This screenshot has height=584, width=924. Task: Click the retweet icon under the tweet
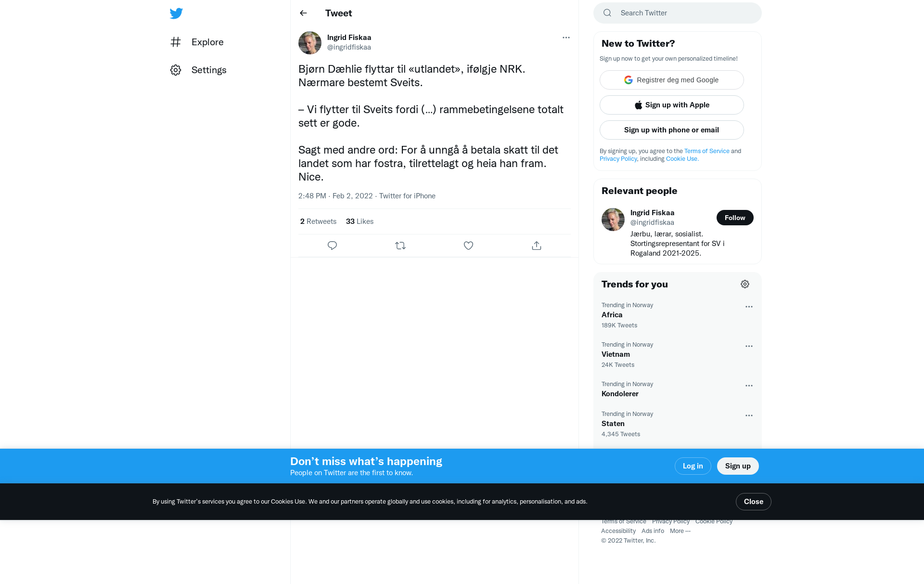(400, 246)
